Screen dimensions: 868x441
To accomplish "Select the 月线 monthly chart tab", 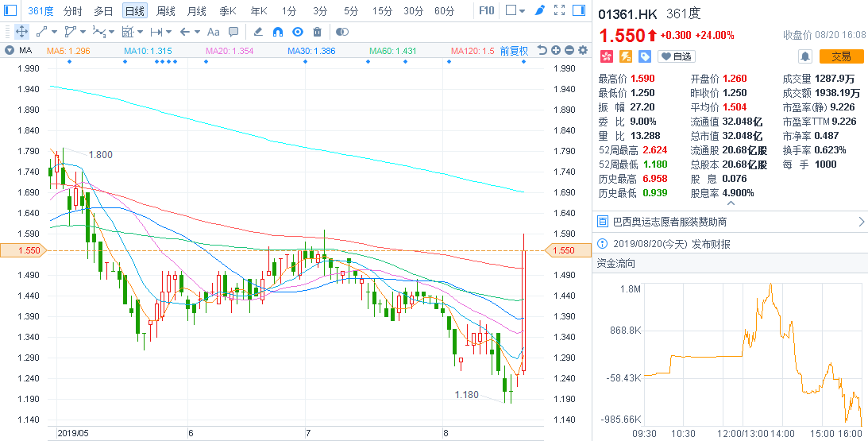I will pyautogui.click(x=196, y=10).
